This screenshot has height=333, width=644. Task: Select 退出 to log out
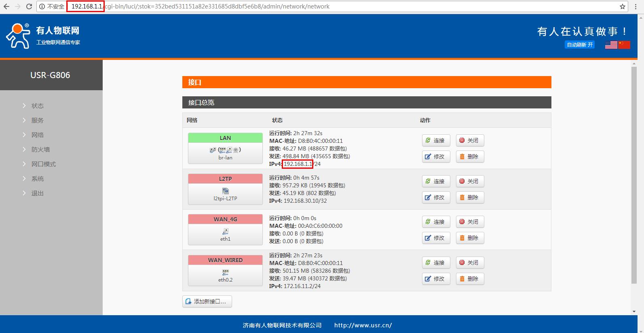coord(38,193)
